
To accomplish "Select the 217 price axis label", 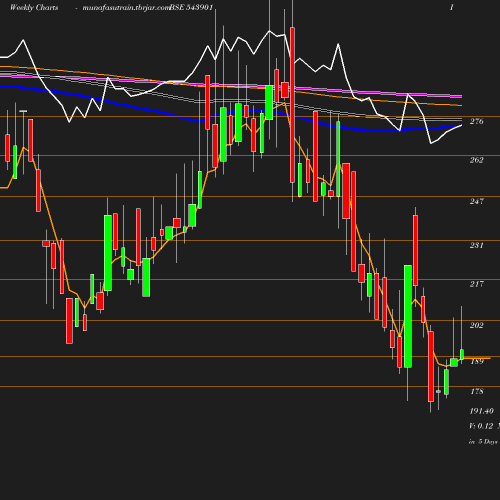I will [x=476, y=284].
